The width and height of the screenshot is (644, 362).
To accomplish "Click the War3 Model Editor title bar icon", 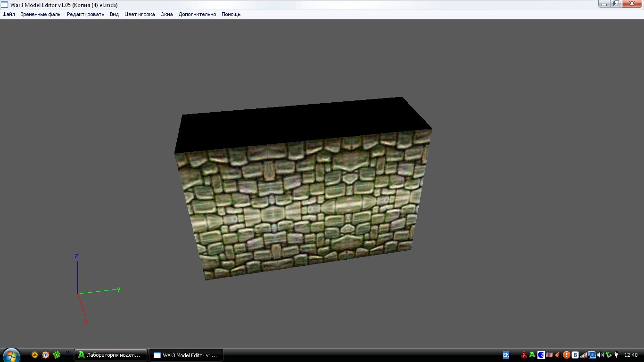I will (x=4, y=5).
